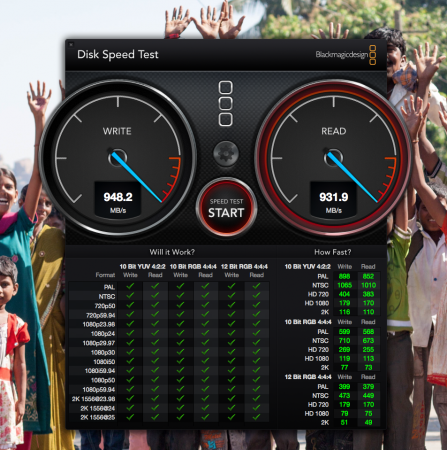Screen dimensions: 447x450
Task: Start the disk speed test
Action: 226,208
